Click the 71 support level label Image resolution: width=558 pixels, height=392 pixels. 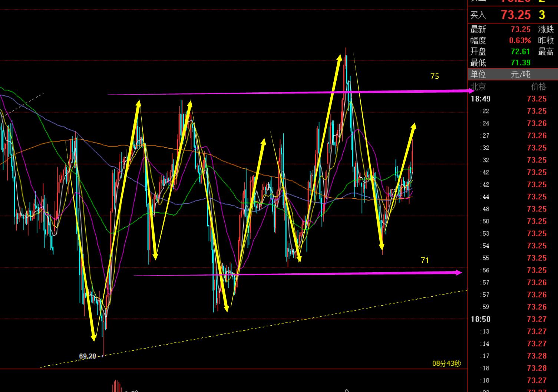(x=425, y=260)
